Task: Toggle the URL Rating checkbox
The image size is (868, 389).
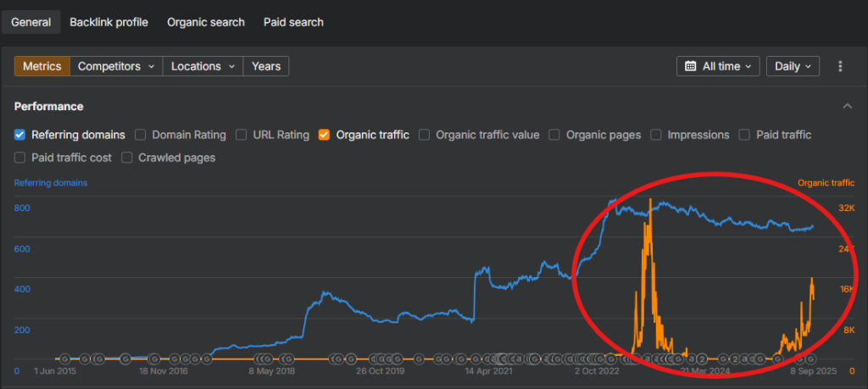Action: [x=242, y=135]
